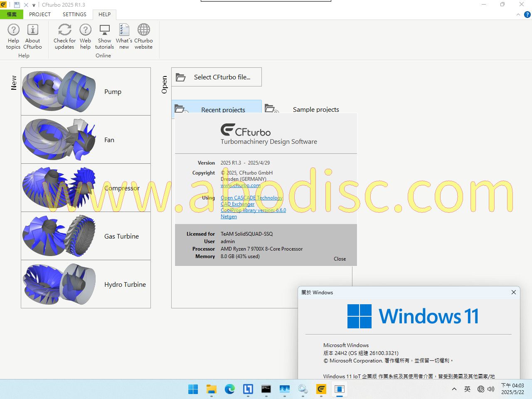Open the quick access toolbar dropdown arrow
This screenshot has height=399, width=532.
tap(34, 5)
